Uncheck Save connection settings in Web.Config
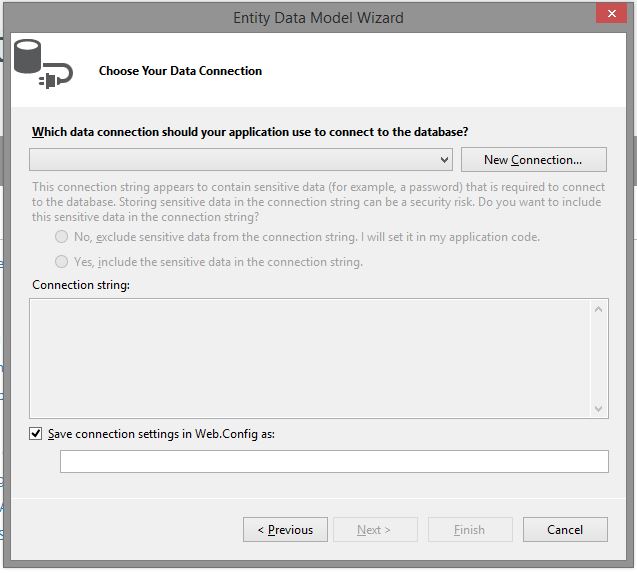The image size is (637, 573). [37, 434]
